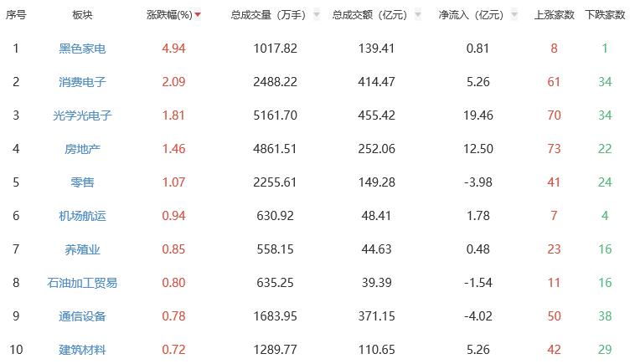Click the 涨跌幅(%) column header text
Image resolution: width=635 pixels, height=364 pixels.
pyautogui.click(x=168, y=15)
